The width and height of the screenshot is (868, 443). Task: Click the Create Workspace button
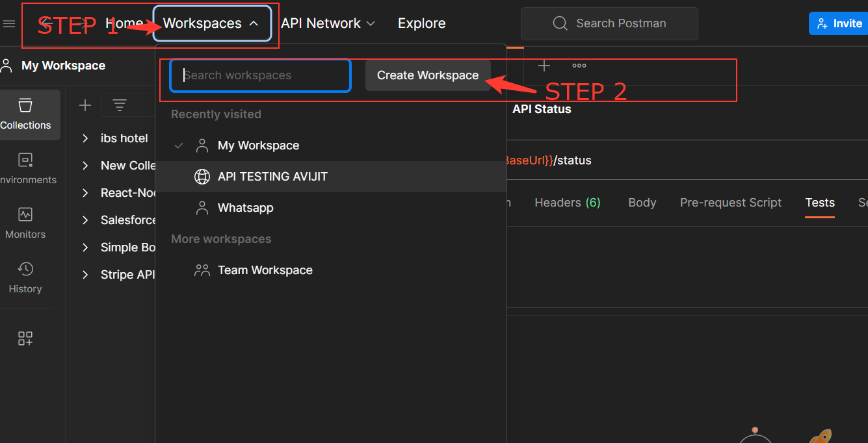coord(428,75)
